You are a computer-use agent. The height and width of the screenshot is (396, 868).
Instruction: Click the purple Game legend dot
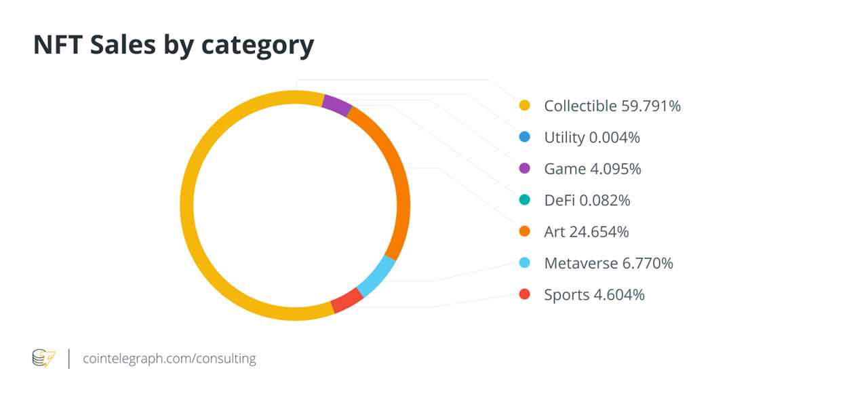pos(524,169)
